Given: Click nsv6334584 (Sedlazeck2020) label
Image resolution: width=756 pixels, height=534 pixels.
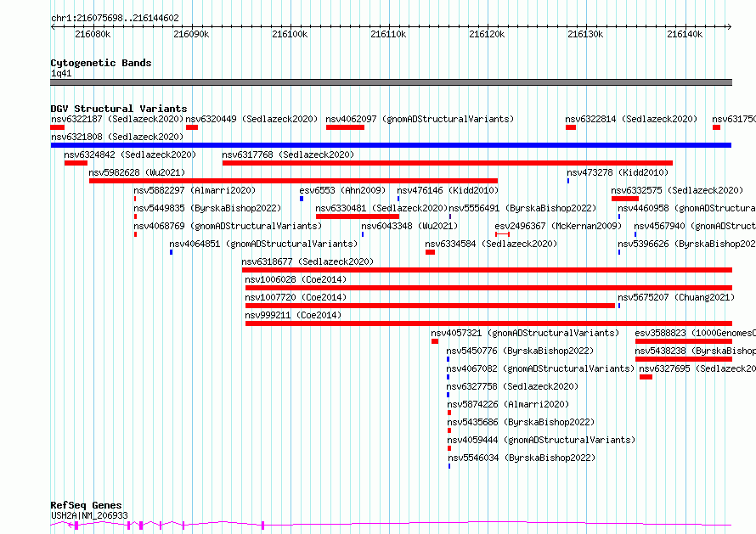Looking at the screenshot, I should 491,244.
